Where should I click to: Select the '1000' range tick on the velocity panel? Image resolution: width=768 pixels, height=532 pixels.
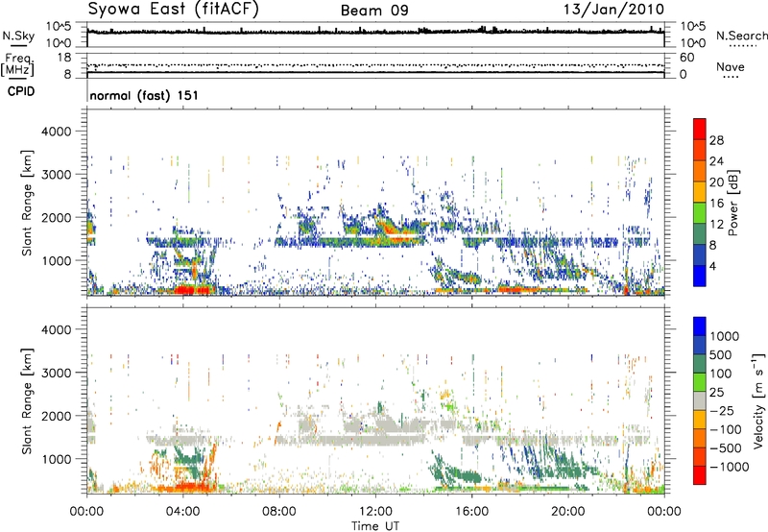[56, 459]
